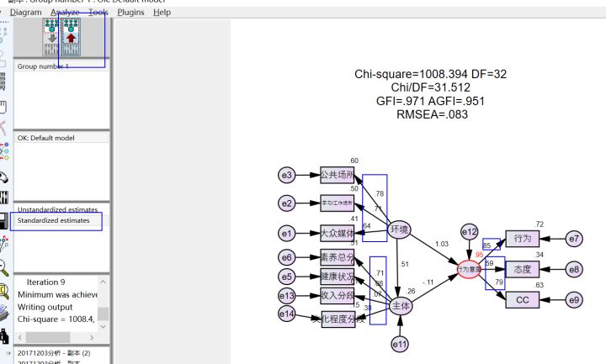Viewport: 606px width, 364px height.
Task: Select the 素养总分 observed variable box
Action: coord(337,257)
